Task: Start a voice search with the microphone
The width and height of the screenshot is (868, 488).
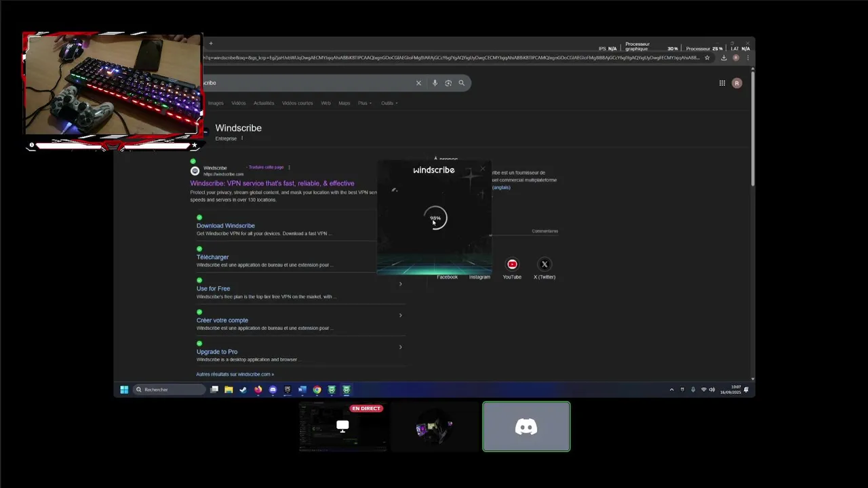Action: pyautogui.click(x=435, y=83)
